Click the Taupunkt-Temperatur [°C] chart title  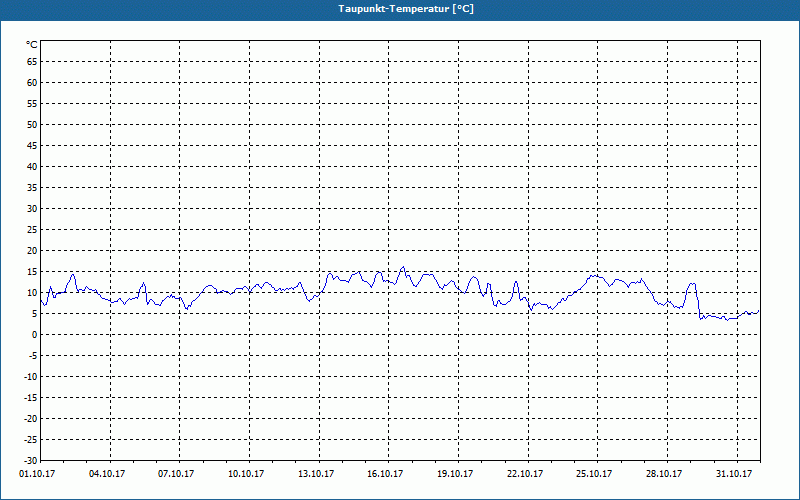[x=406, y=9]
